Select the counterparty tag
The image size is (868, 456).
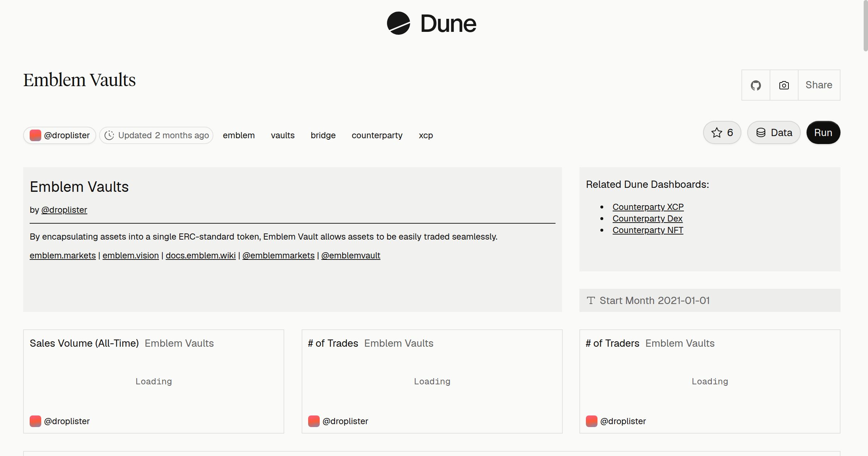[377, 135]
